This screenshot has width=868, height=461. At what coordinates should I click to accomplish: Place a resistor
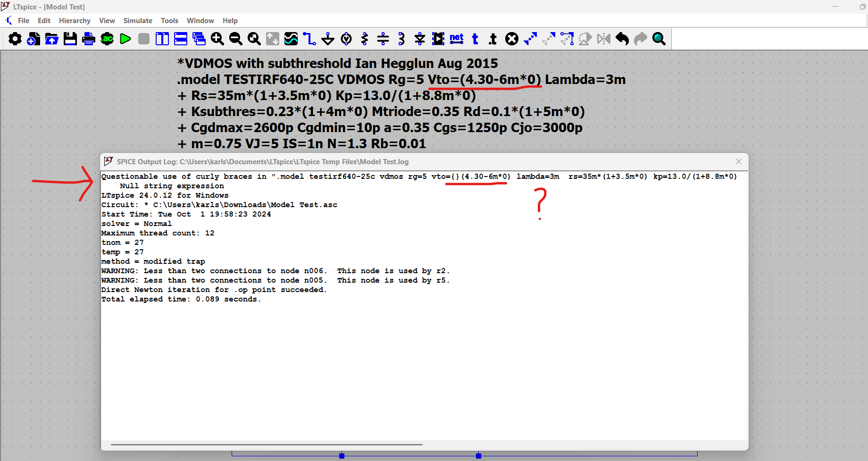(x=365, y=39)
